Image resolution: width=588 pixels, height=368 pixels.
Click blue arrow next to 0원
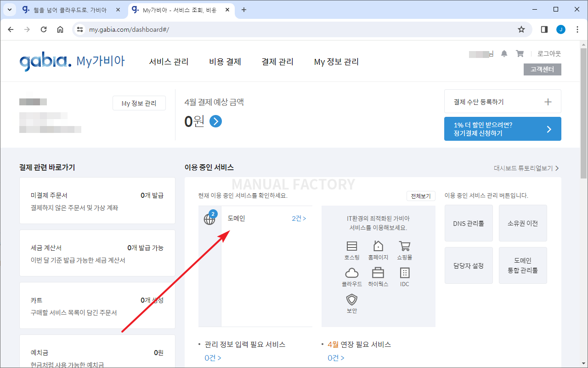(x=215, y=121)
